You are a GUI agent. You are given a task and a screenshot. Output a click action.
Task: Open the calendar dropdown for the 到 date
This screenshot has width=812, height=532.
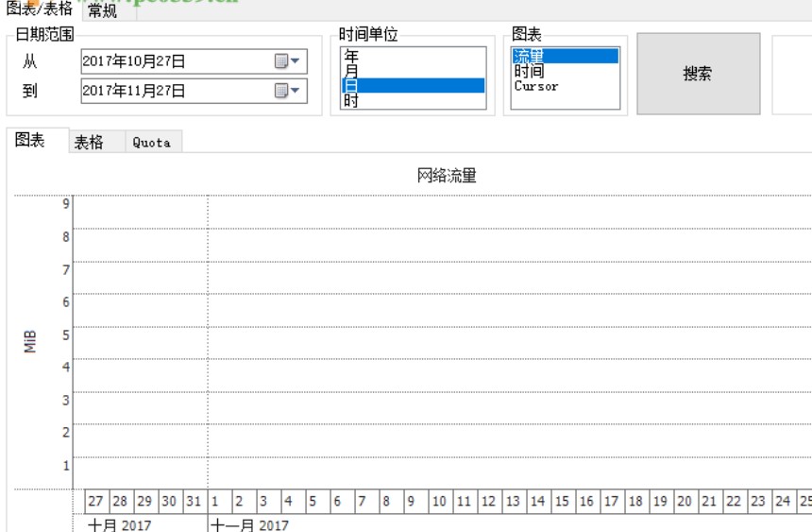(x=287, y=91)
